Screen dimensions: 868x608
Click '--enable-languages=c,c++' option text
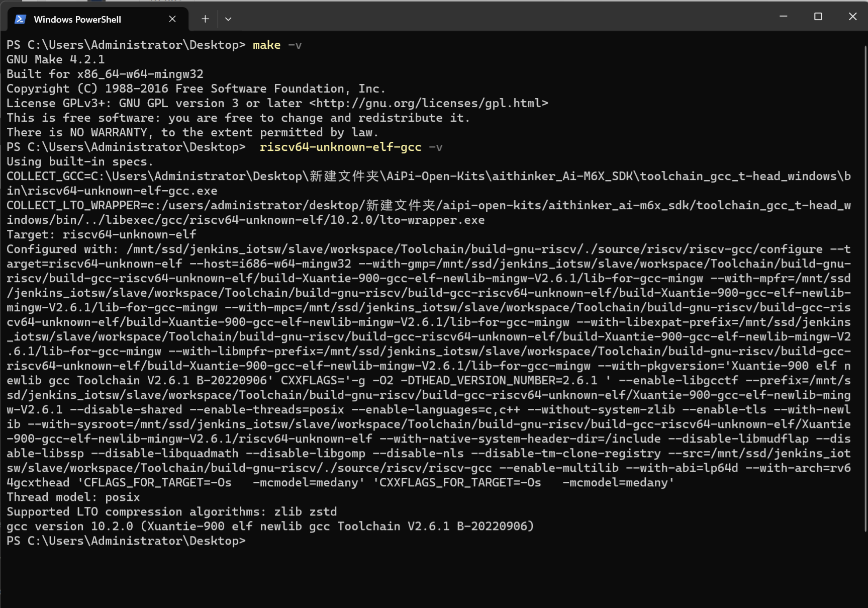436,410
